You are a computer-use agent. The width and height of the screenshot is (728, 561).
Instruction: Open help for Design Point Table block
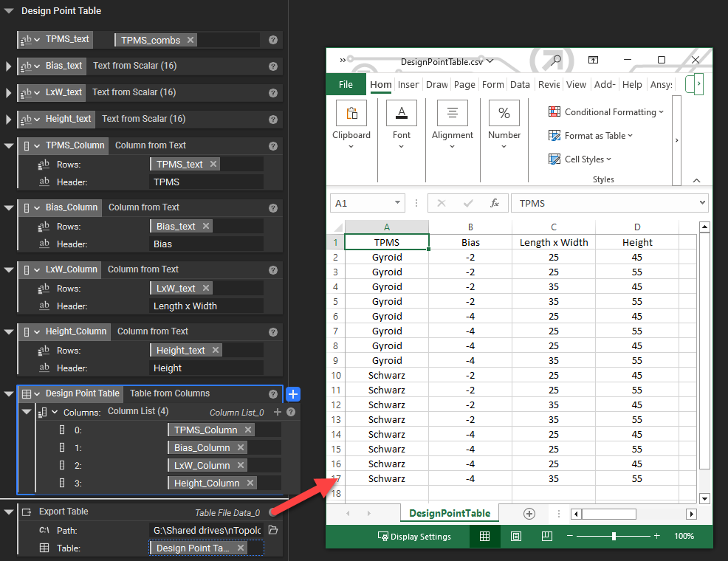coord(273,394)
